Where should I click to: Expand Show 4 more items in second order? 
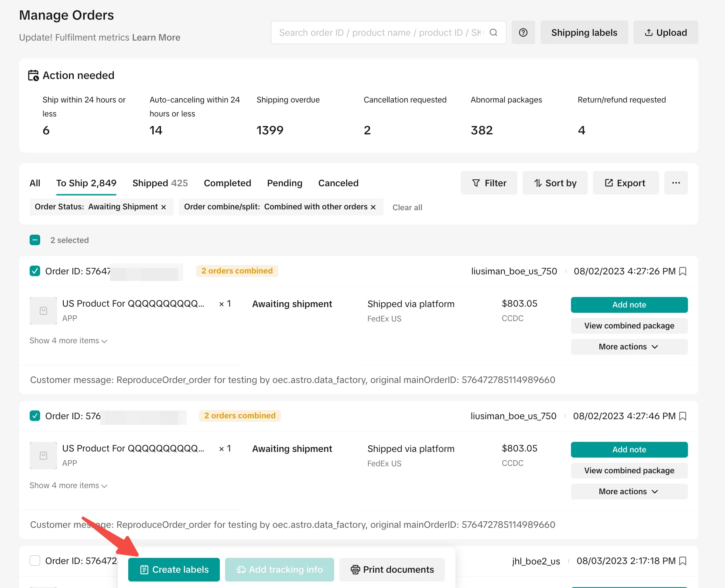68,485
